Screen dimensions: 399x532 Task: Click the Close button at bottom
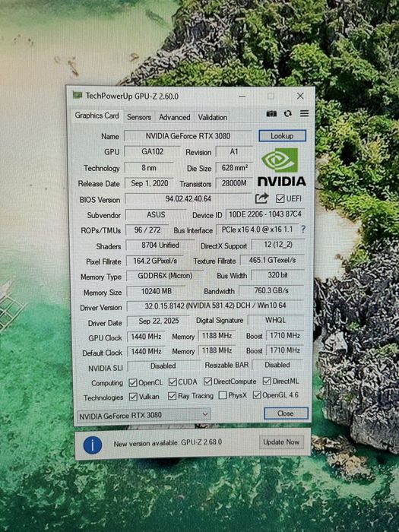pos(286,413)
